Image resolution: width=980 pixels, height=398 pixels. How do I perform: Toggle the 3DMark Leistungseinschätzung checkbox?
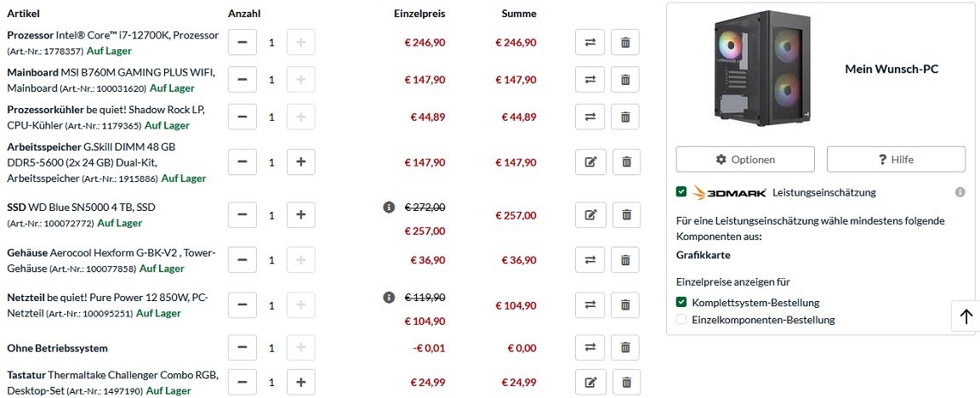coord(681,192)
